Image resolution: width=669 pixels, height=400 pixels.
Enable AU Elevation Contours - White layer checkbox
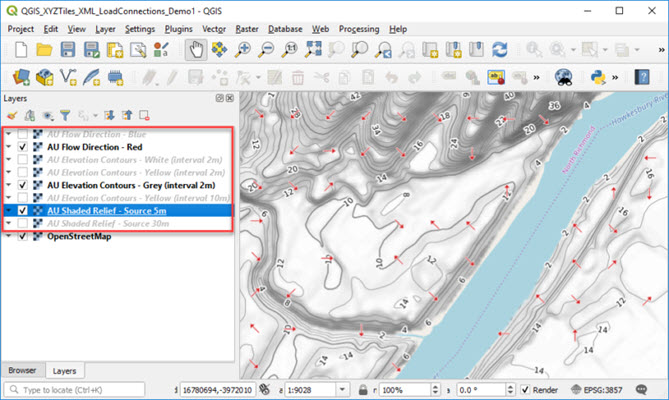tap(23, 160)
